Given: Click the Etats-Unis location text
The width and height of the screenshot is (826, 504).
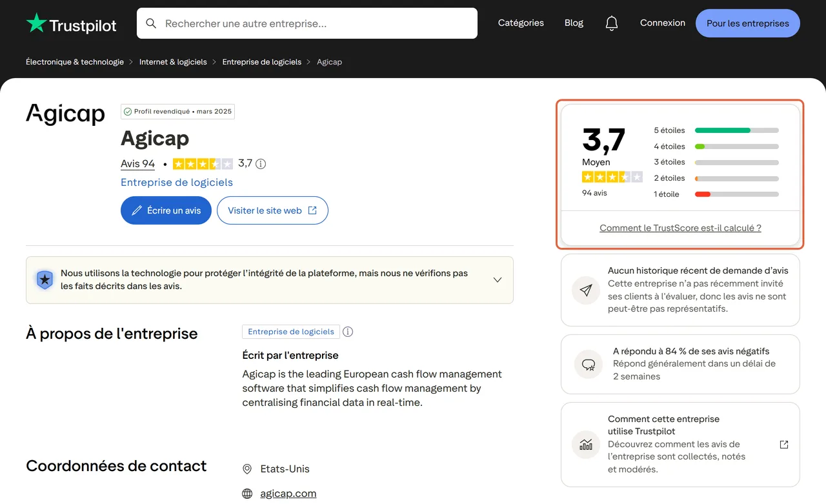Looking at the screenshot, I should click(285, 469).
